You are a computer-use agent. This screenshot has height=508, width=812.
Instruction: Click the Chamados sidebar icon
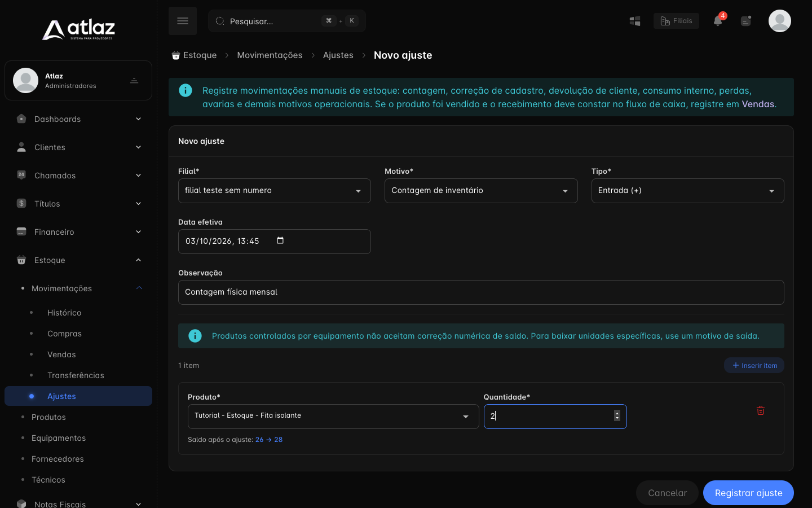tap(21, 176)
